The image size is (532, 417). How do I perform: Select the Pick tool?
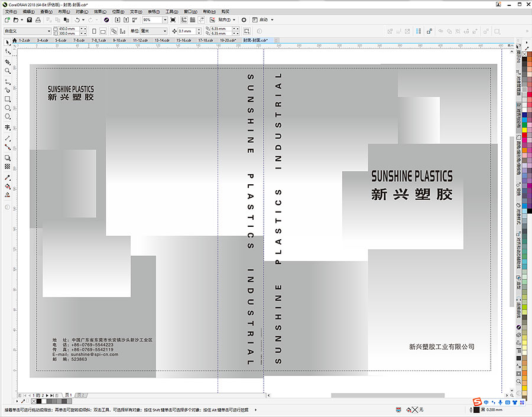pyautogui.click(x=8, y=43)
